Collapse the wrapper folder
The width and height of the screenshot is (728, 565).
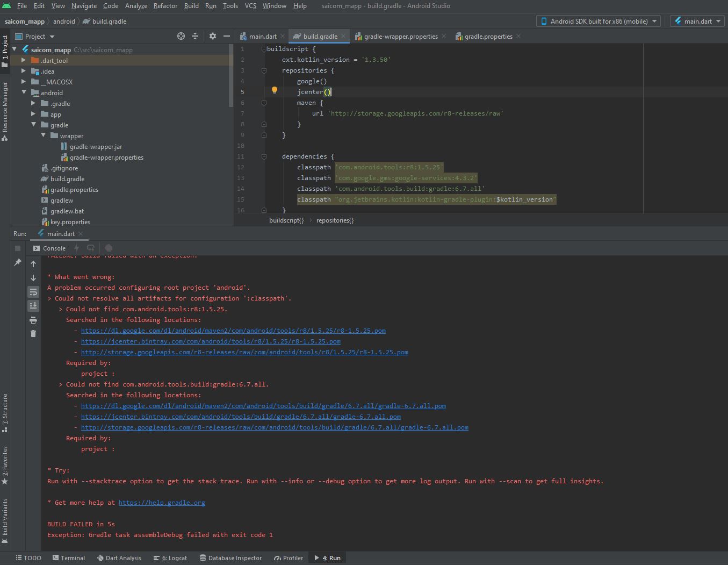click(x=43, y=135)
